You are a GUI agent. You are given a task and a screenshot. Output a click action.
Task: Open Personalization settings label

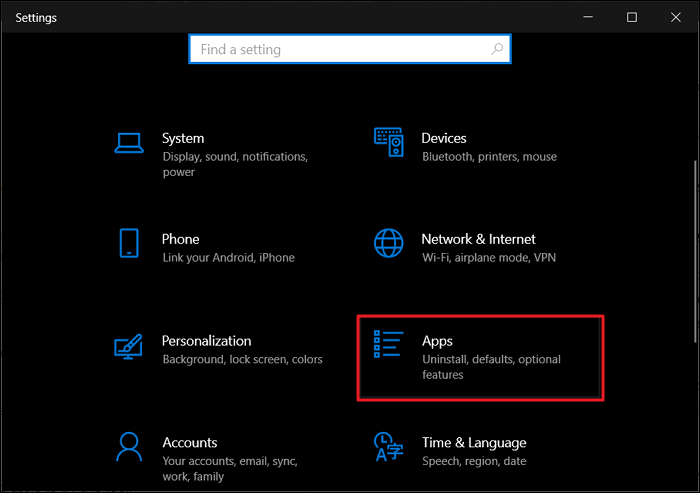[x=207, y=341]
